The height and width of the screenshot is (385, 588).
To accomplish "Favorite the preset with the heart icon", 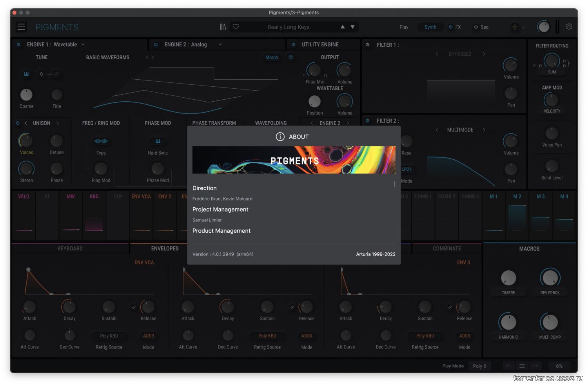I will coord(236,27).
